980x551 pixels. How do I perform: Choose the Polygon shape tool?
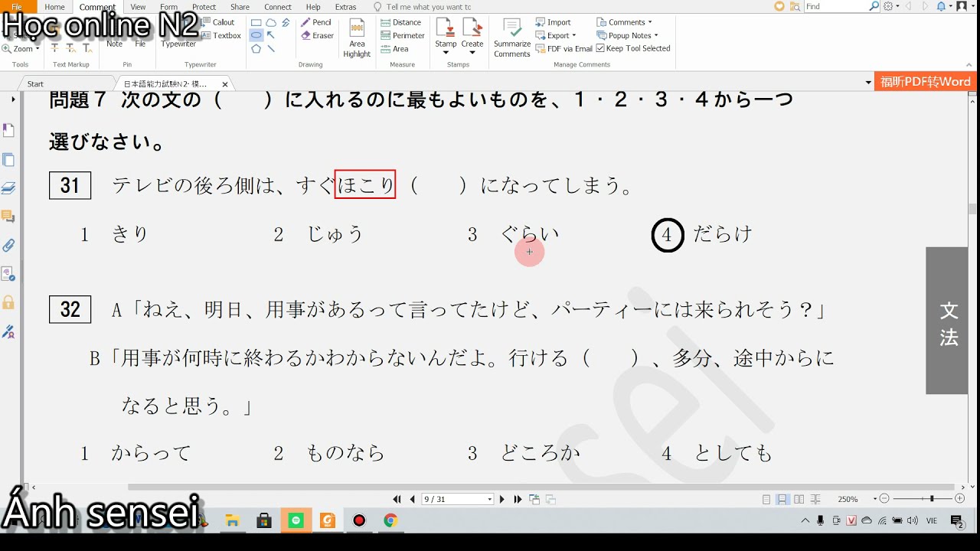256,48
